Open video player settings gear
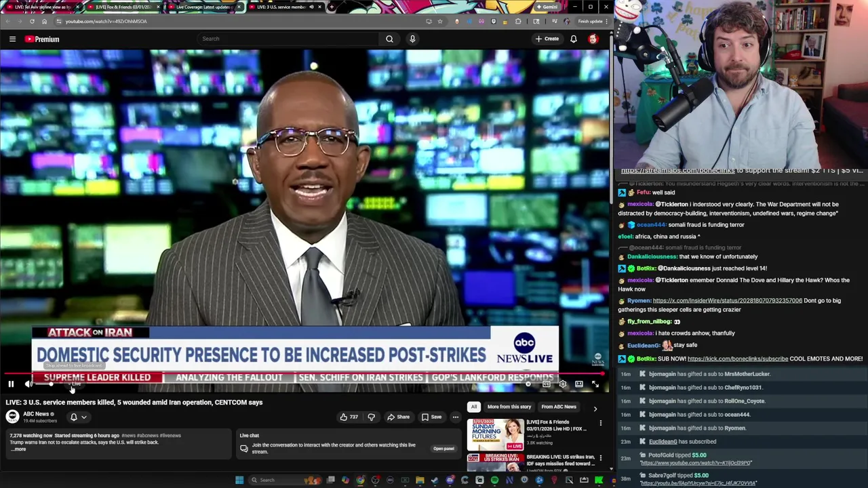 pyautogui.click(x=562, y=384)
